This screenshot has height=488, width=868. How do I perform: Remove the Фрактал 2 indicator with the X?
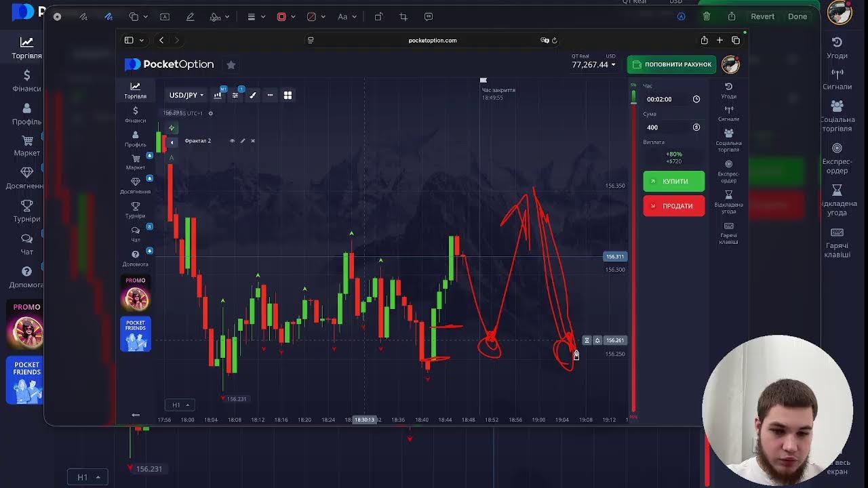(253, 141)
